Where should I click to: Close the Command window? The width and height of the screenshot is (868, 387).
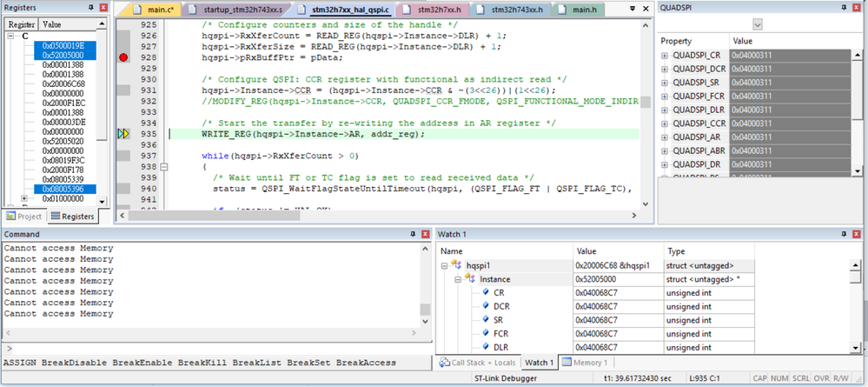click(x=425, y=235)
